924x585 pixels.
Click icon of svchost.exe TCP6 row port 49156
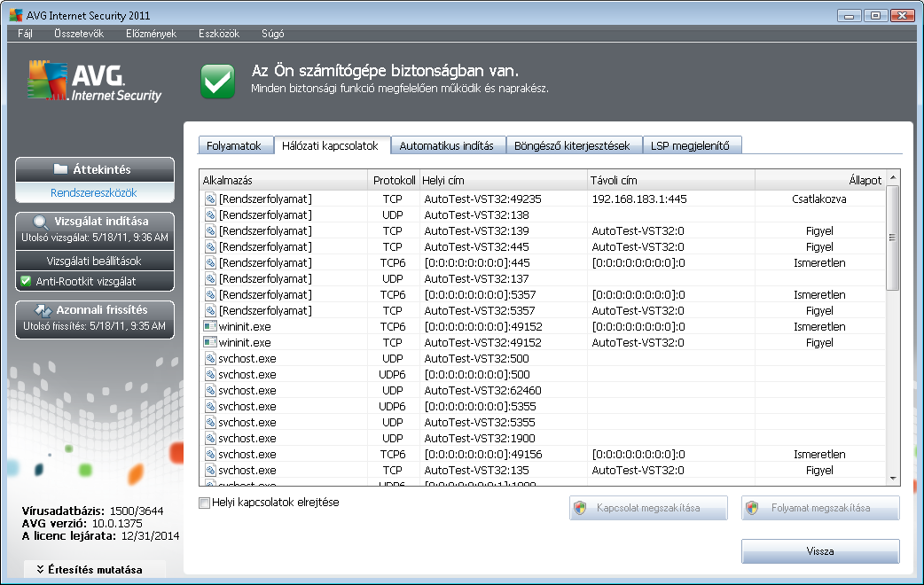(210, 454)
